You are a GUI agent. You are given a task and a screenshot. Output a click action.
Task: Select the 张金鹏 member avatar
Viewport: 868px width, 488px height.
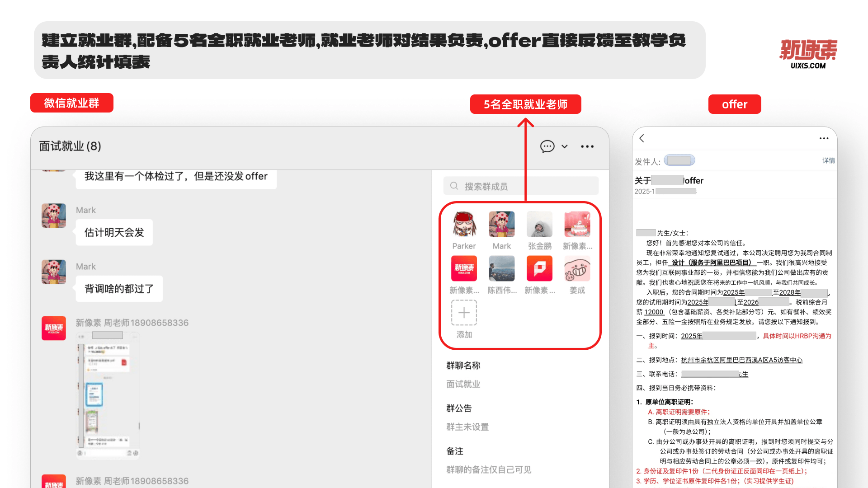point(539,225)
